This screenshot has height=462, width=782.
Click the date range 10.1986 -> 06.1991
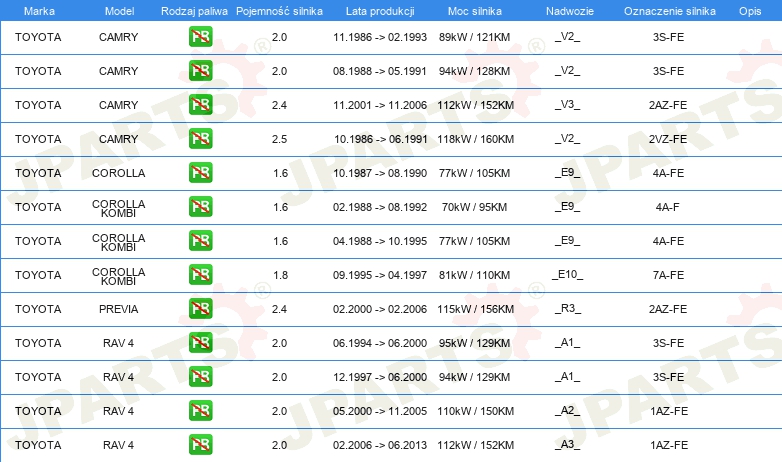point(381,139)
